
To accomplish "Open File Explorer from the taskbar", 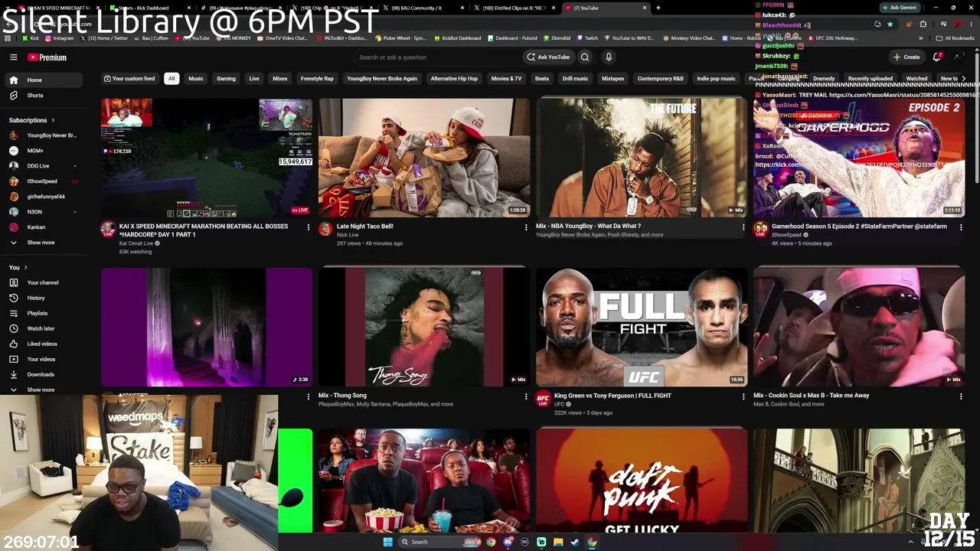I will pyautogui.click(x=558, y=542).
